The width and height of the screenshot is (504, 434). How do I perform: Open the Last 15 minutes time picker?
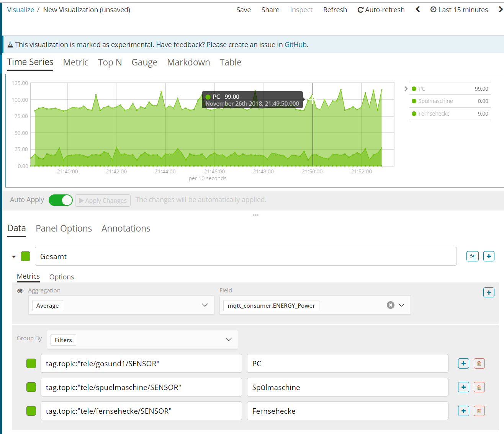(x=459, y=10)
